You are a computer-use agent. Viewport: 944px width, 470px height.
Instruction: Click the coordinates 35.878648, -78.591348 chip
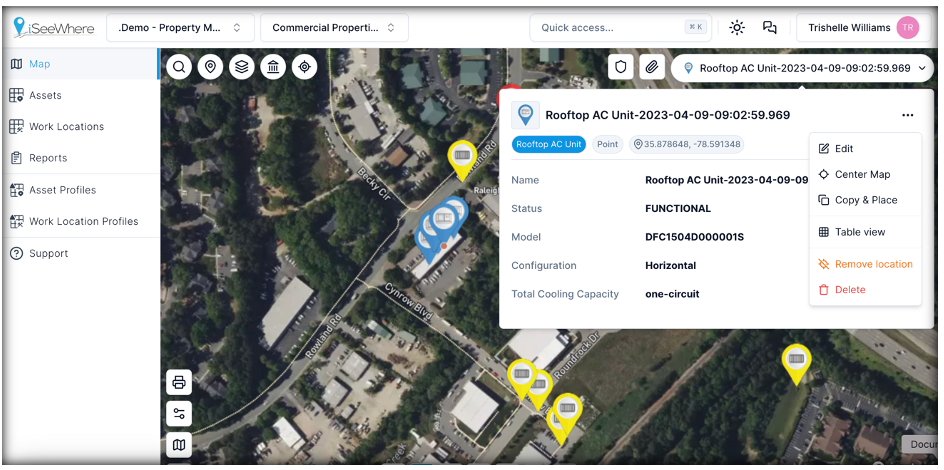[686, 144]
